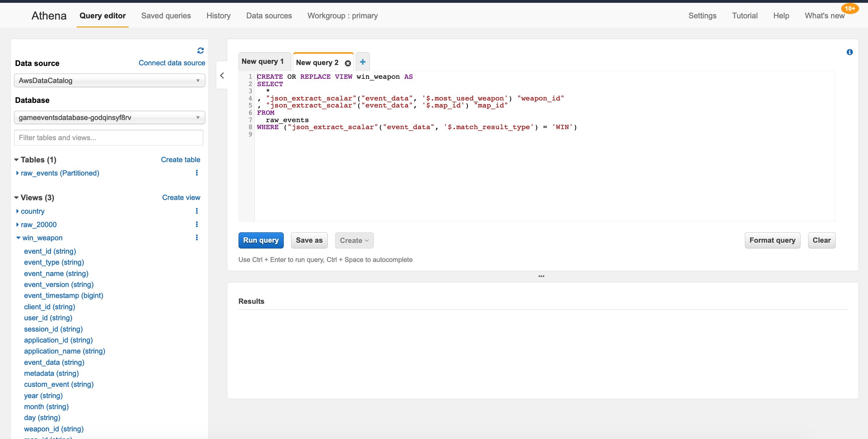Open actions menu for raw_20000 view
The width and height of the screenshot is (868, 439).
(197, 224)
